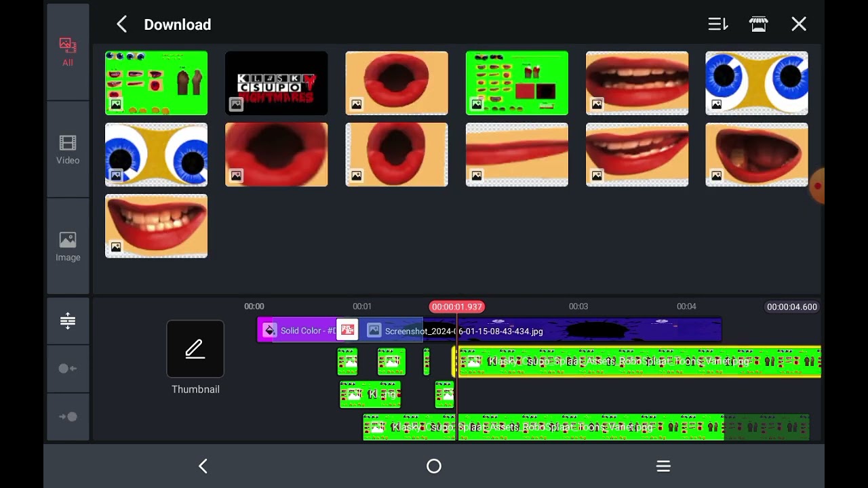
Task: Click the 00:00:01.937 playhead time marker
Action: (456, 307)
